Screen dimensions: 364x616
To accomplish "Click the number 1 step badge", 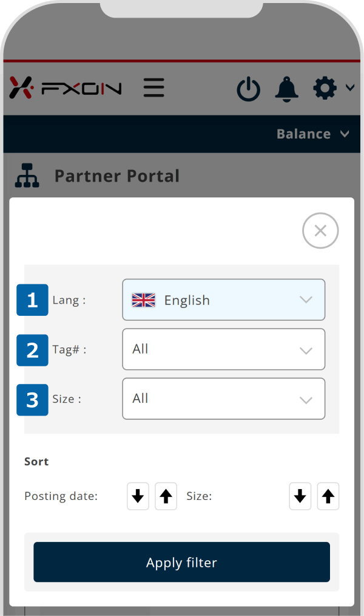I will [x=32, y=300].
